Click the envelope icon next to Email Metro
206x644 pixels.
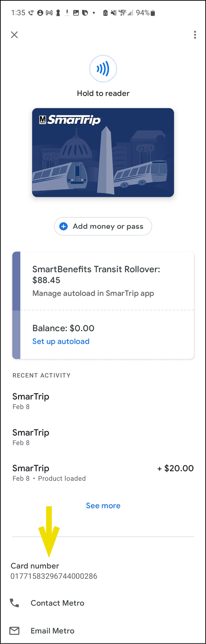14,631
